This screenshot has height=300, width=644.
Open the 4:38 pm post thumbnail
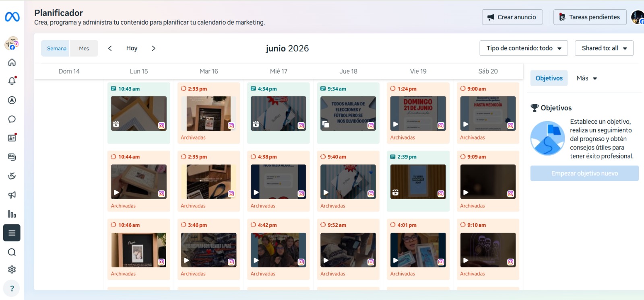279,182
